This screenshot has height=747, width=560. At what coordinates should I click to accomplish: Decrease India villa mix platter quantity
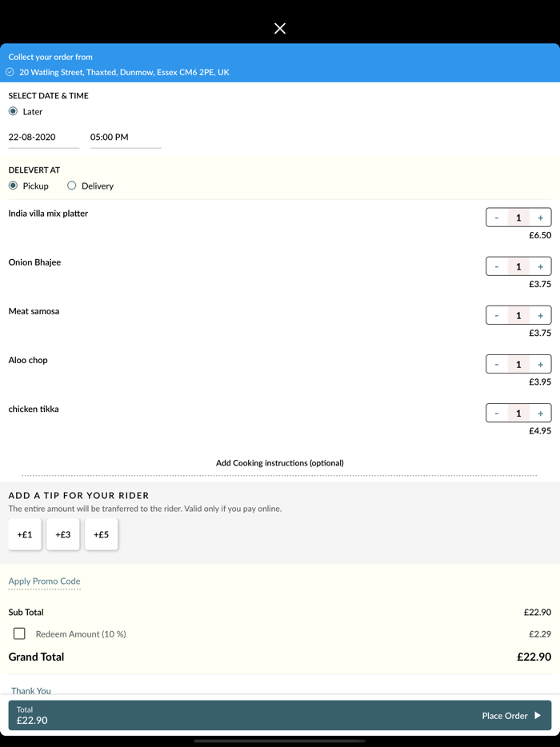[497, 218]
